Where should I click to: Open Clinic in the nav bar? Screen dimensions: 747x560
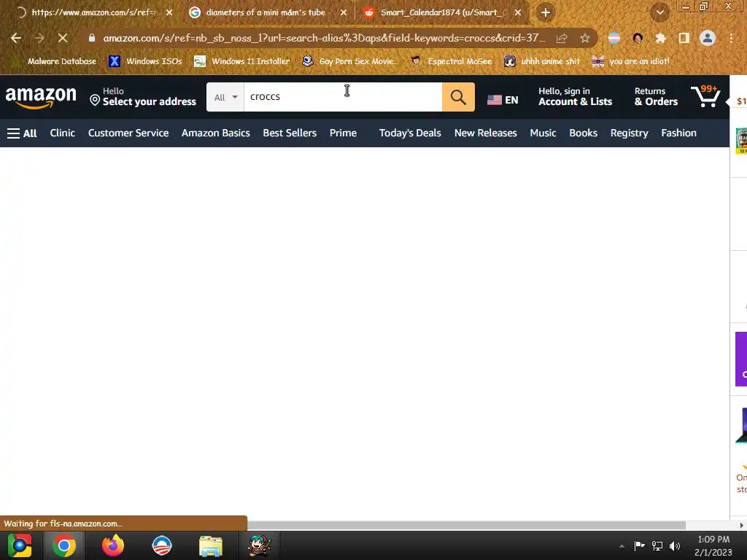click(63, 133)
